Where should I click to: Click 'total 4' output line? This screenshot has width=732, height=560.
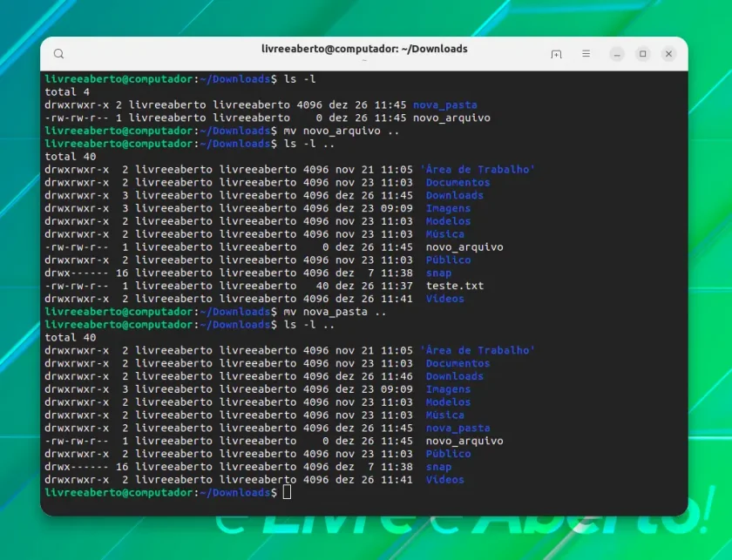point(67,92)
